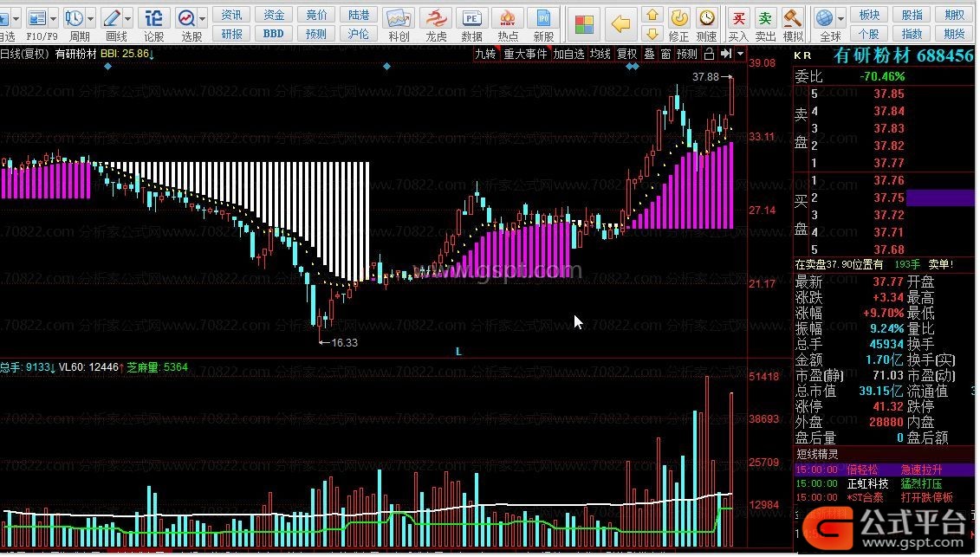980x557 pixels.
Task: Click the yellow up arrow icon
Action: [652, 15]
